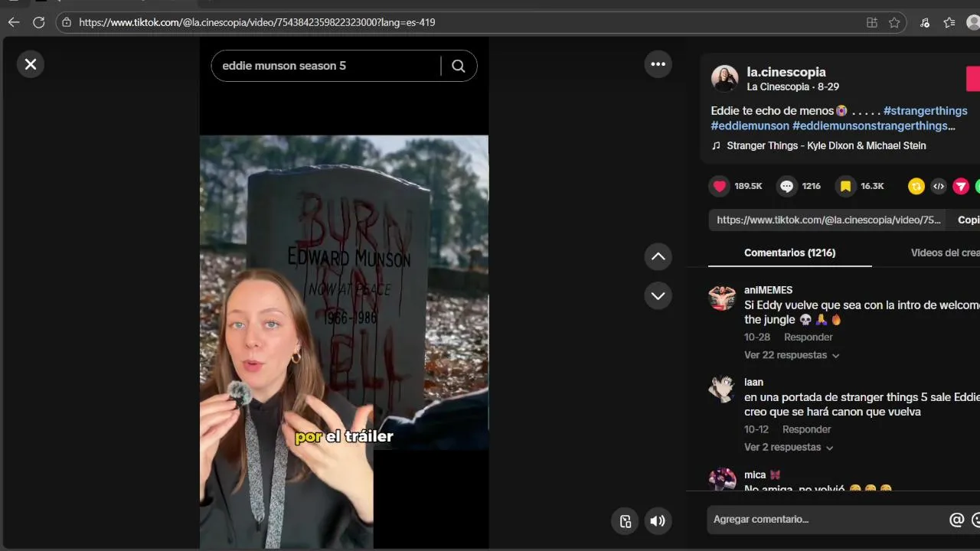
Task: Reply to laan comment
Action: [x=806, y=429]
